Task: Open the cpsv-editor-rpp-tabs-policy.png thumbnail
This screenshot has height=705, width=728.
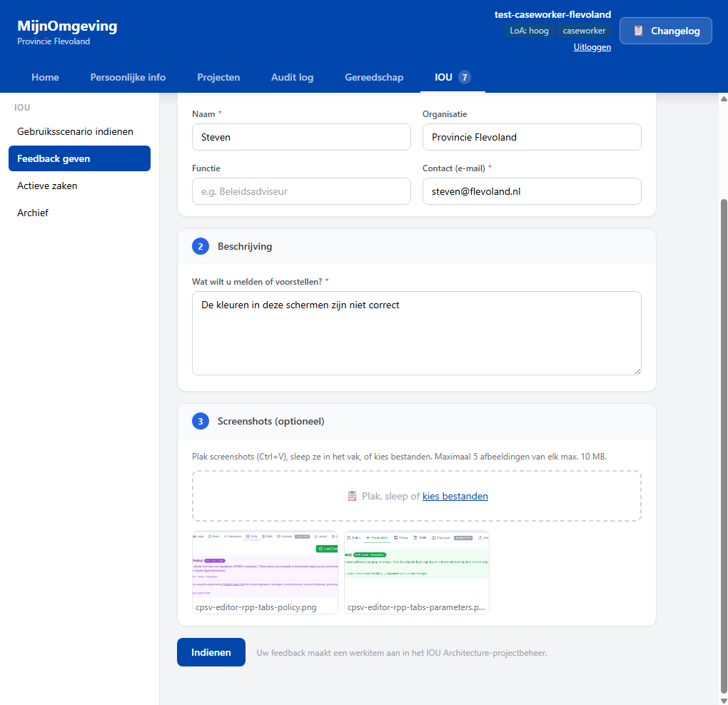Action: (x=264, y=572)
